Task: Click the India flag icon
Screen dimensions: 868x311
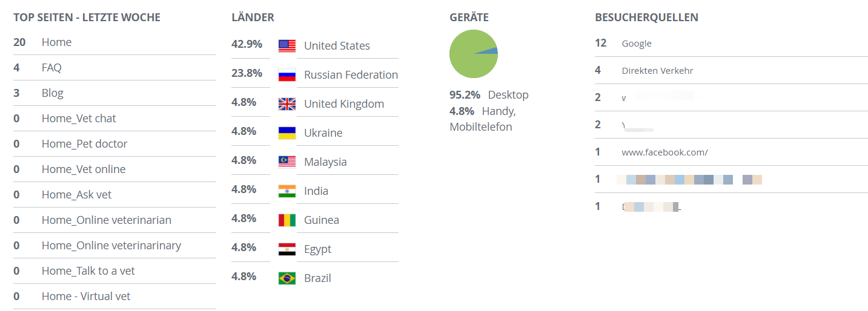Action: [x=287, y=191]
